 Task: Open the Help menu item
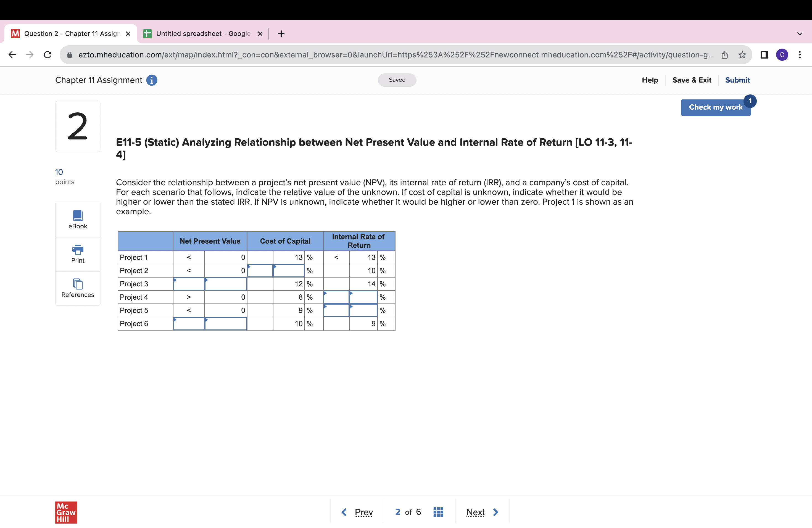click(x=650, y=80)
